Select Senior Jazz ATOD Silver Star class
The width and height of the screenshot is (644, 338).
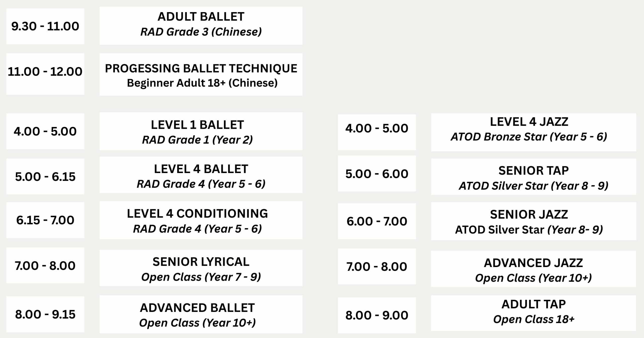coord(534,221)
